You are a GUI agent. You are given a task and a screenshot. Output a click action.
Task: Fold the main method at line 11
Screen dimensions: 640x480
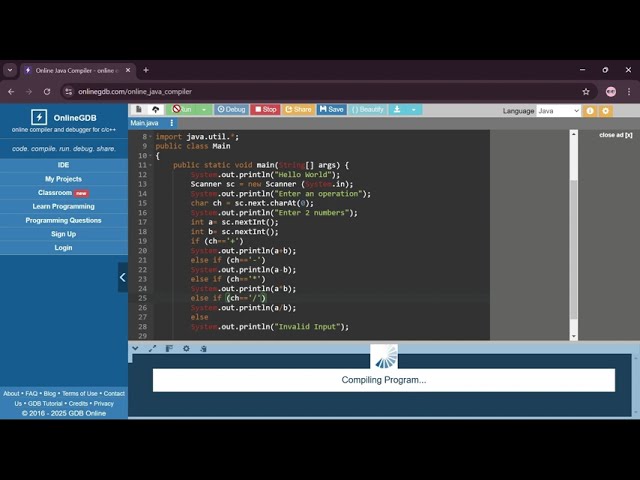[150, 165]
